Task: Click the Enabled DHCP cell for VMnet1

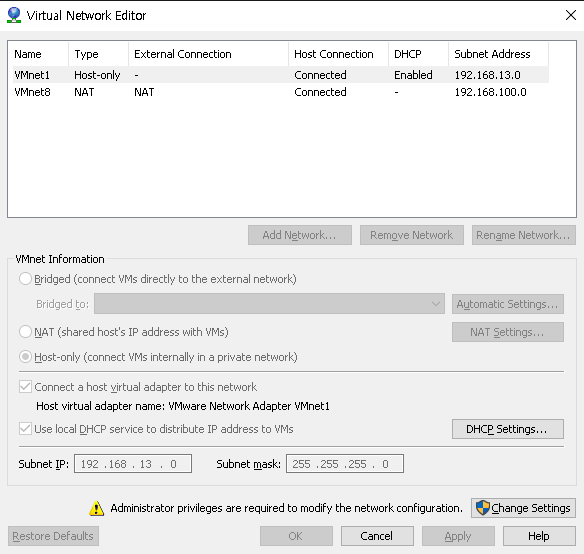Action: [x=413, y=75]
